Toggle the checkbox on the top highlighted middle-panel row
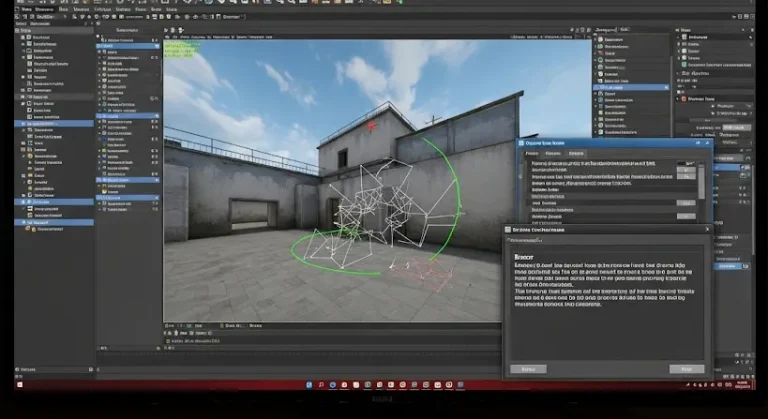This screenshot has width=768, height=419. point(101,45)
